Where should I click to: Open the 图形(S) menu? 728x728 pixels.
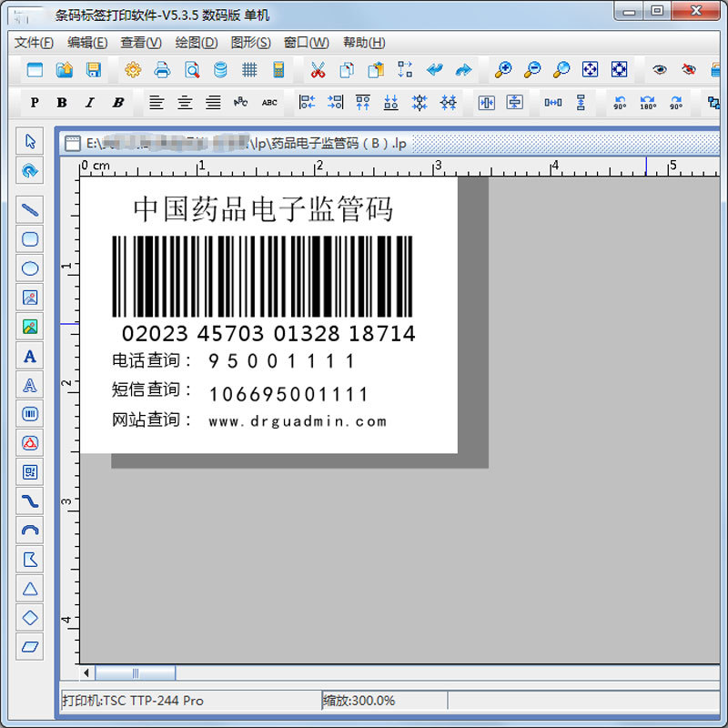pos(251,43)
